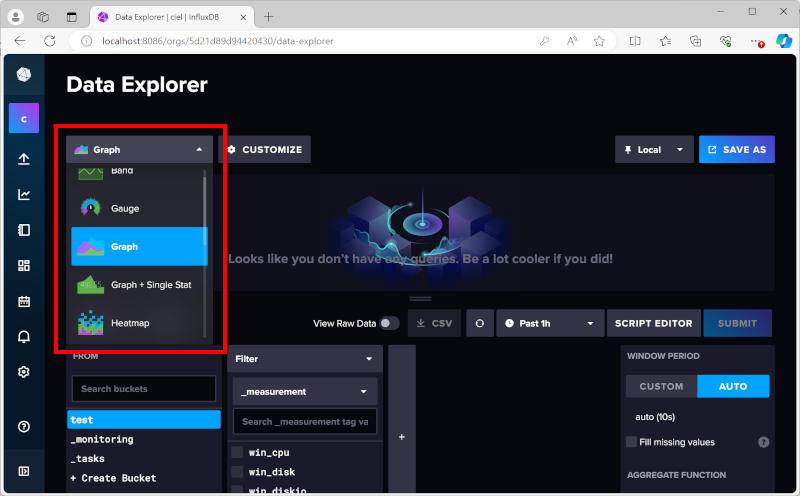Close the Data Explorer browser tab

[243, 17]
